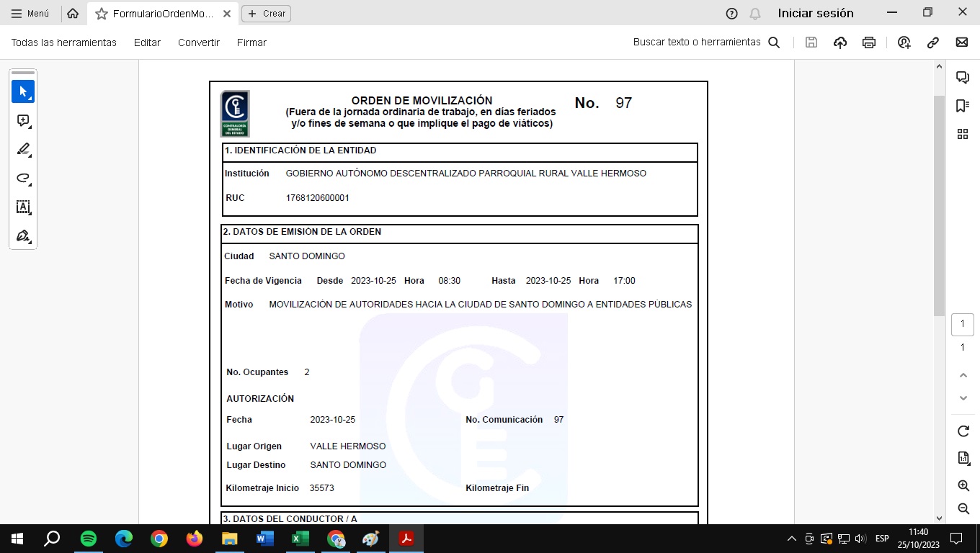
Task: Select the arrow selection tool
Action: [23, 92]
